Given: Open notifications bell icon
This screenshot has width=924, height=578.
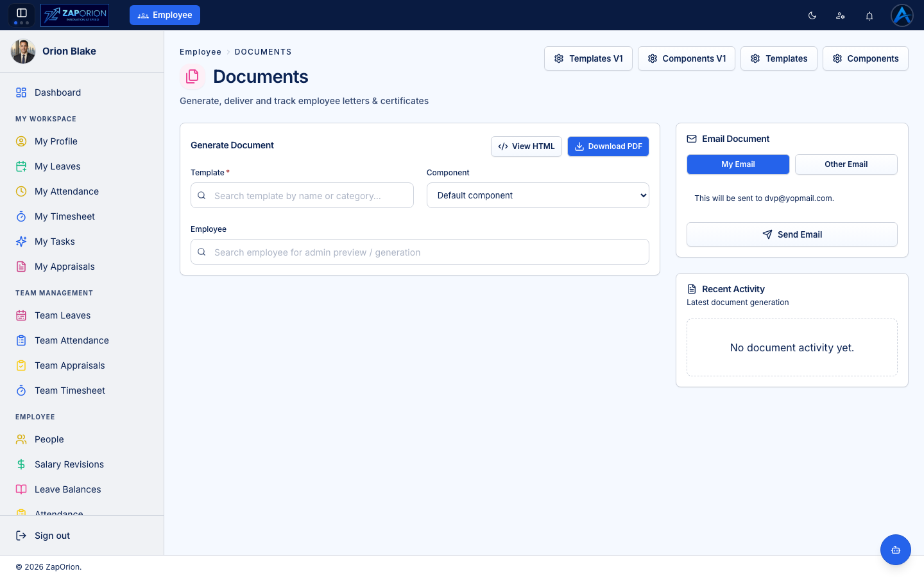Looking at the screenshot, I should [869, 15].
